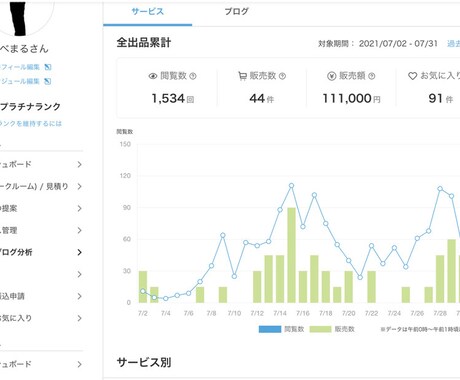Viewport: 460px width, 380px height.
Task: Open the schedule edit external link icon
Action: tap(48, 81)
